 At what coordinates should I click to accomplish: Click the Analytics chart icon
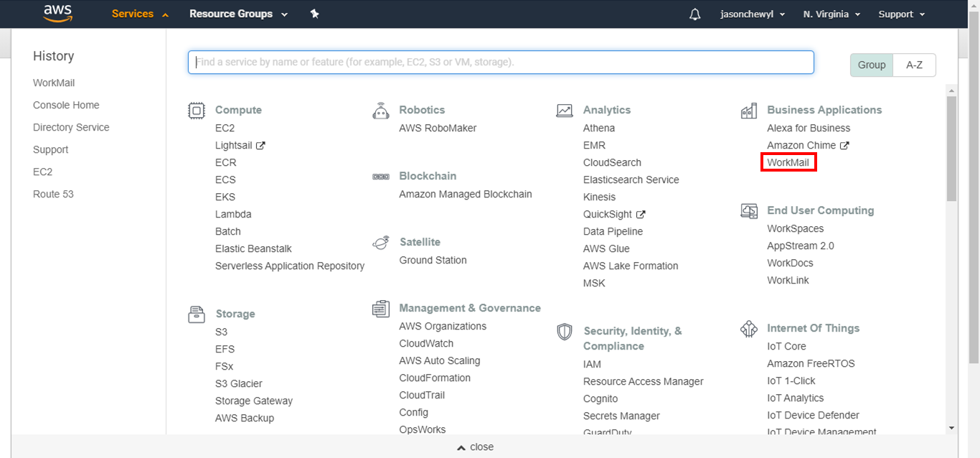click(x=565, y=111)
